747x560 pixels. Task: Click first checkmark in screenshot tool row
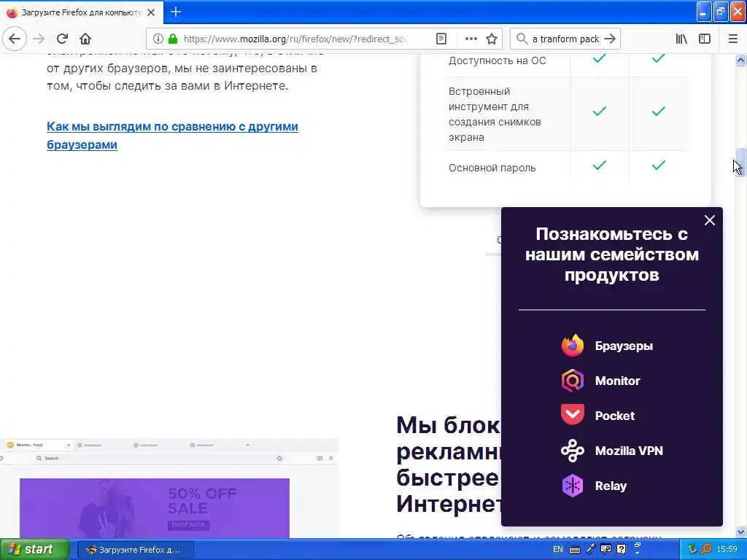click(600, 111)
